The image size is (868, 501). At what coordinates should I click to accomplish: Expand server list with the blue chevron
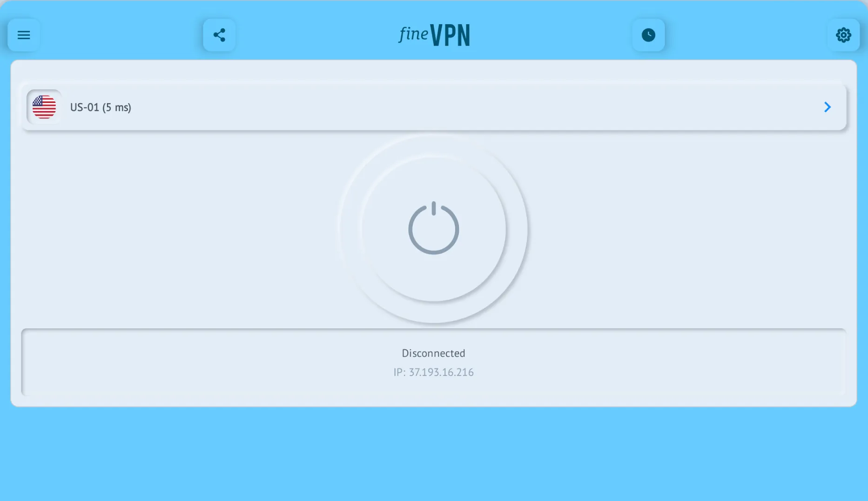(x=827, y=107)
